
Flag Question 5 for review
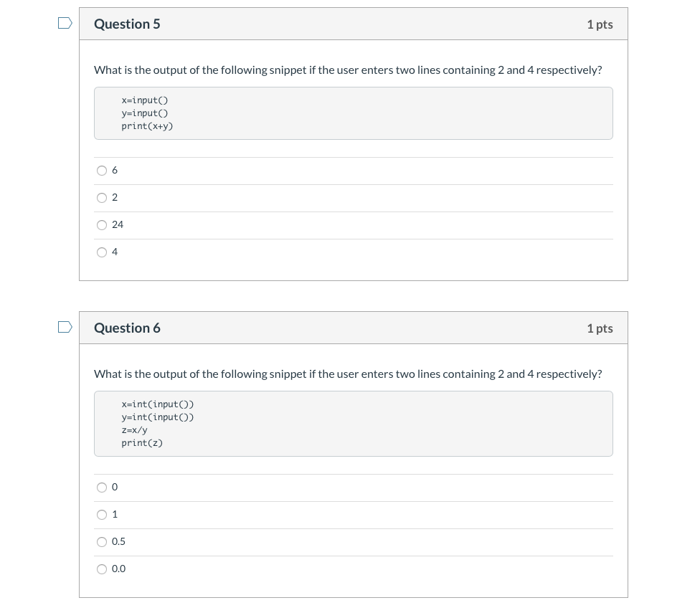[x=65, y=23]
